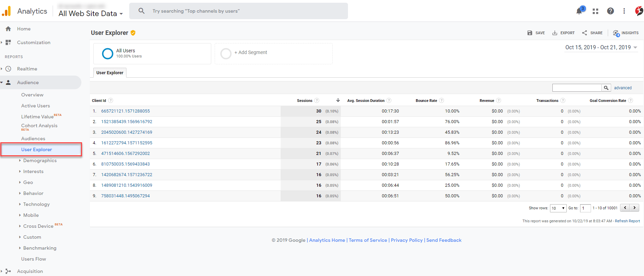Screen dimensions: 644x276
Task: Open the help question mark icon
Action: tap(611, 11)
